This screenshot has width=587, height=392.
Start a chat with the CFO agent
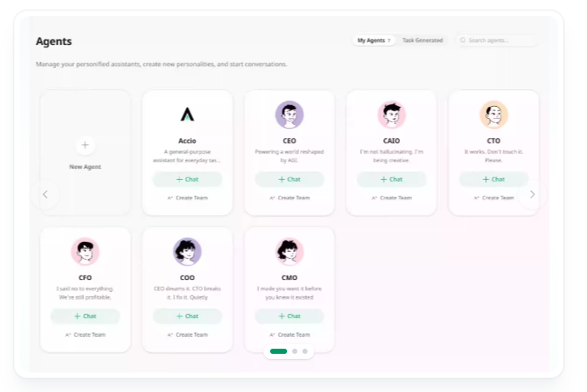pos(85,316)
